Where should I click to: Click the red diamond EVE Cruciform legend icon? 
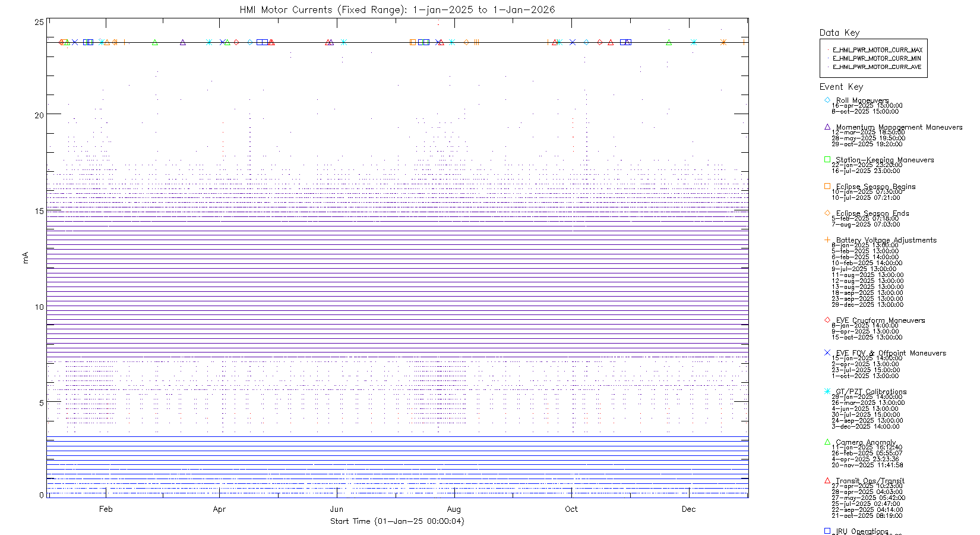(x=827, y=320)
